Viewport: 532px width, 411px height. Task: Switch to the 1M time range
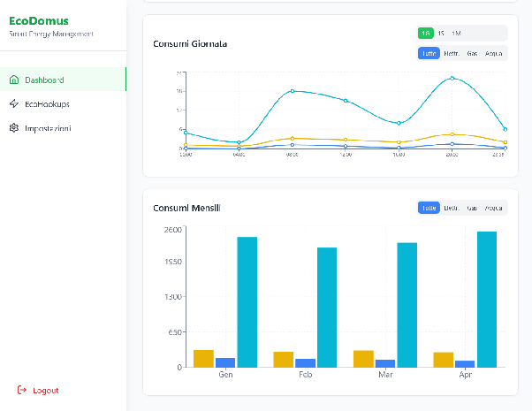click(456, 34)
